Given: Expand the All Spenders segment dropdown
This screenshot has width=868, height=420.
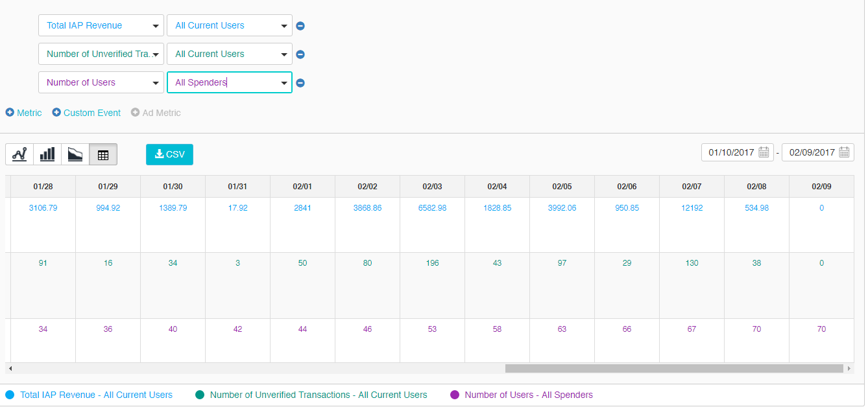Looking at the screenshot, I should click(x=229, y=83).
